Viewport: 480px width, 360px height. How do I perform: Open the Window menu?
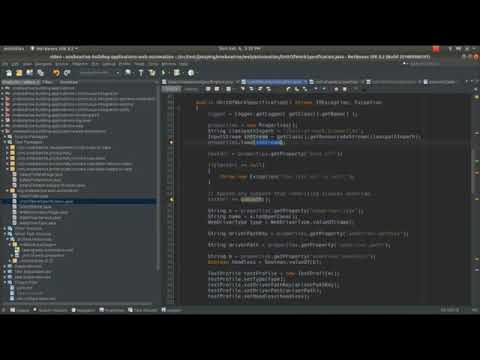click(x=169, y=64)
